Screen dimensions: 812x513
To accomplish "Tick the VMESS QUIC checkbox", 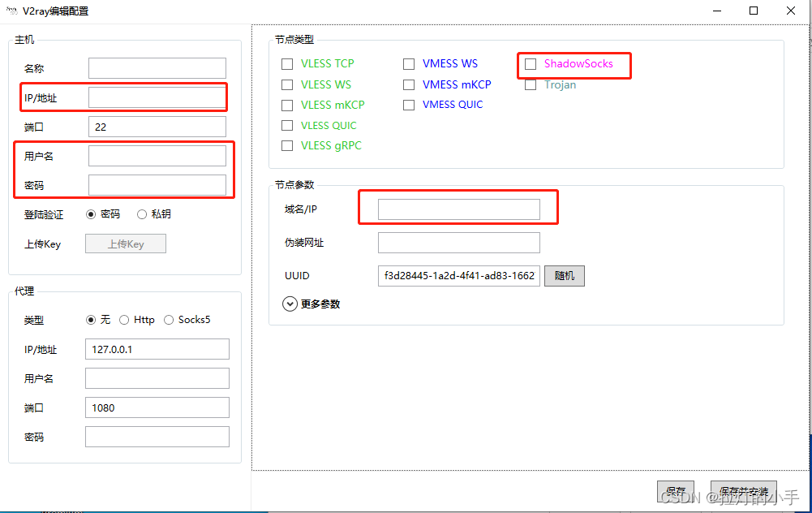I will pos(409,106).
